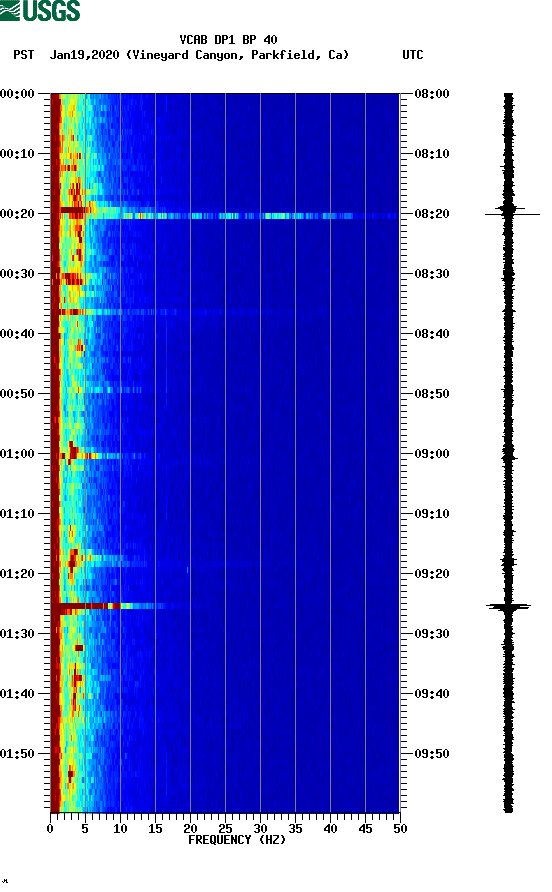This screenshot has width=552, height=892.
Task: Click the 'PST' timezone label
Action: coord(24,55)
